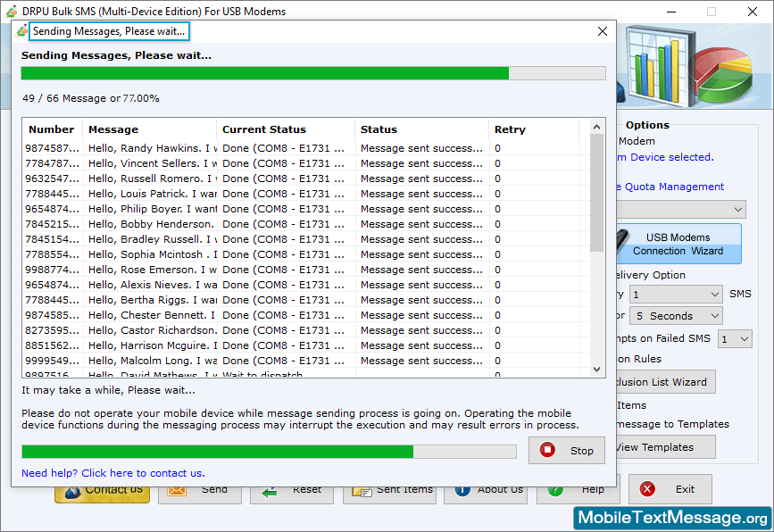Click the pie chart graphic in header
Image resolution: width=774 pixels, height=532 pixels.
(x=725, y=74)
